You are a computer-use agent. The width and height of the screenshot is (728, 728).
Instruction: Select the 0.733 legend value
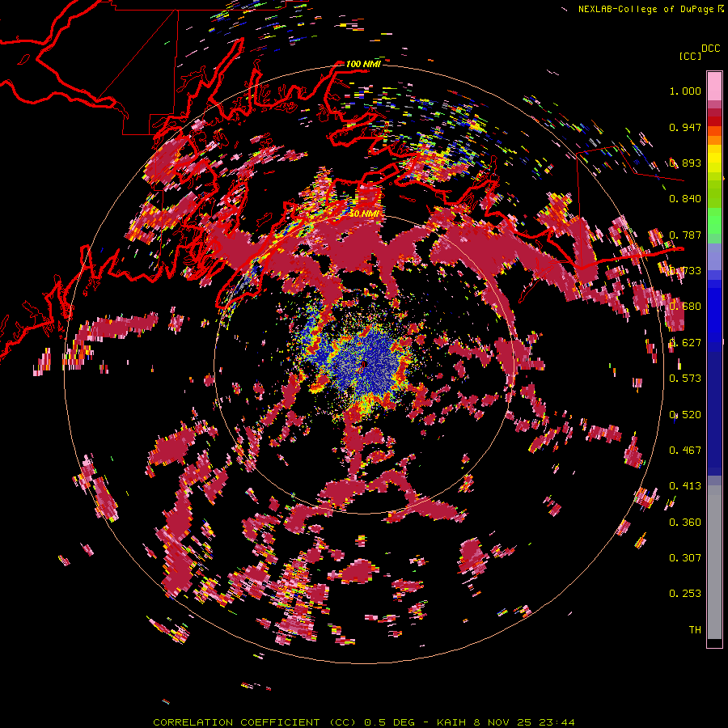point(685,271)
